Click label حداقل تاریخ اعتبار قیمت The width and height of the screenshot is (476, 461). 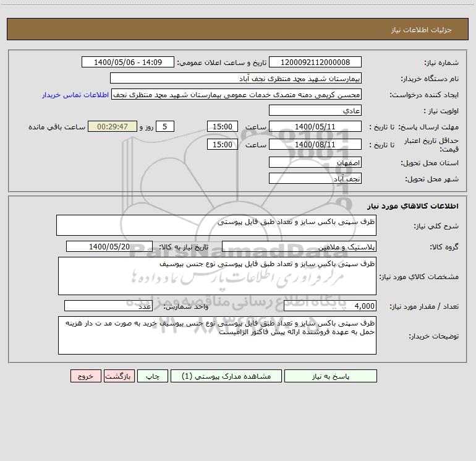click(x=431, y=145)
